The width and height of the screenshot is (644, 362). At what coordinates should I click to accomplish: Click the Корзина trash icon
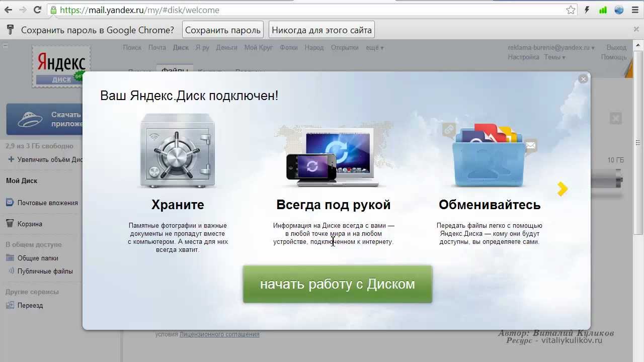(x=10, y=224)
